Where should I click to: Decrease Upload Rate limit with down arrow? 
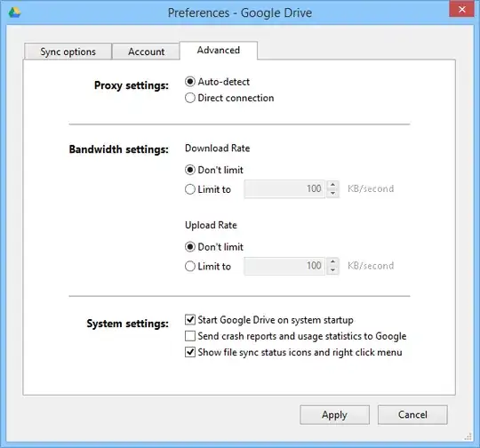(x=332, y=270)
